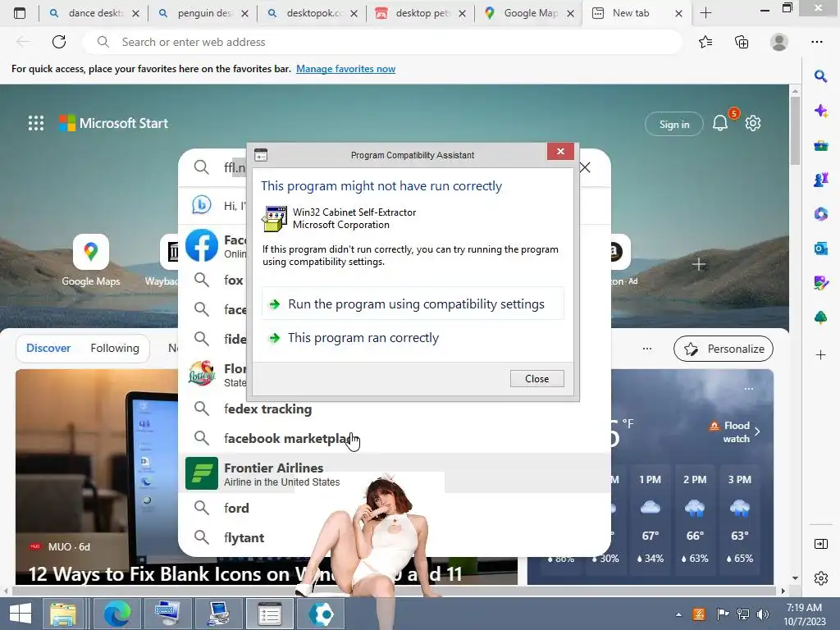The width and height of the screenshot is (840, 630).
Task: Click the Sign in button
Action: (674, 125)
